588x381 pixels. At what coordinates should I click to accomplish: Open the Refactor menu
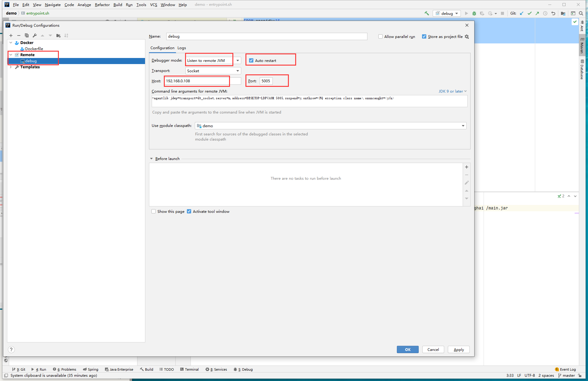click(x=102, y=5)
